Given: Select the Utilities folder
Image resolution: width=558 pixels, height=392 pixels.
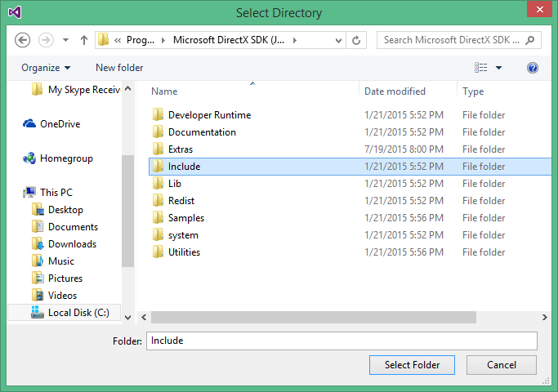Looking at the screenshot, I should click(350, 252).
